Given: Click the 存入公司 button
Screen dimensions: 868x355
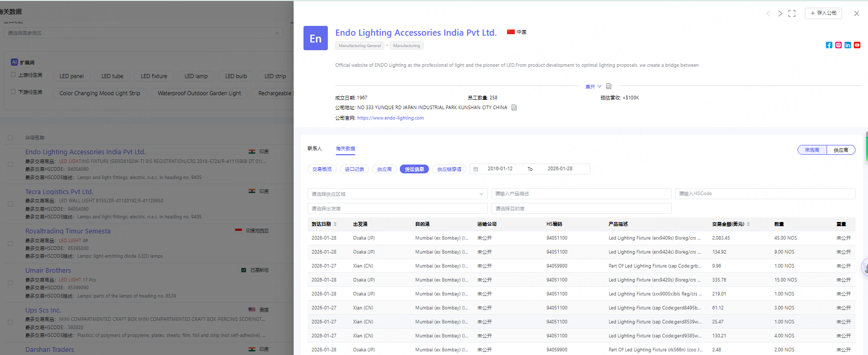Looking at the screenshot, I should 823,13.
